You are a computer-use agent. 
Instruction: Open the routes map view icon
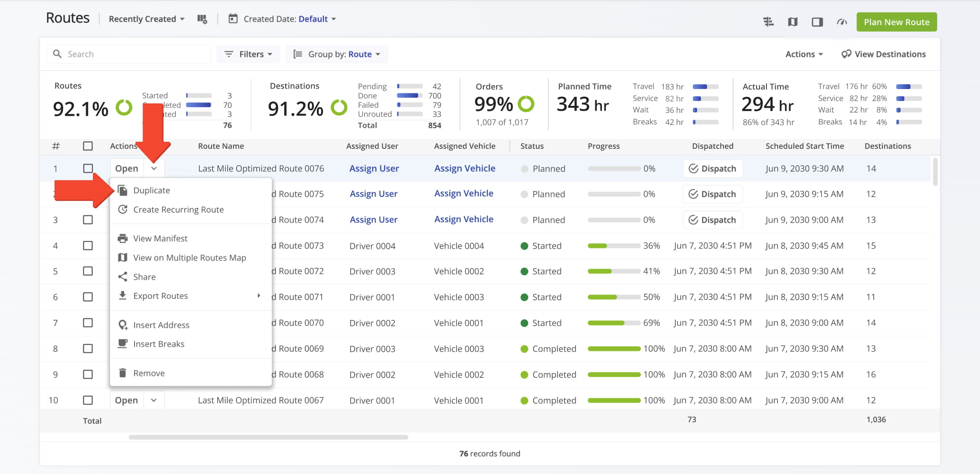tap(793, 22)
